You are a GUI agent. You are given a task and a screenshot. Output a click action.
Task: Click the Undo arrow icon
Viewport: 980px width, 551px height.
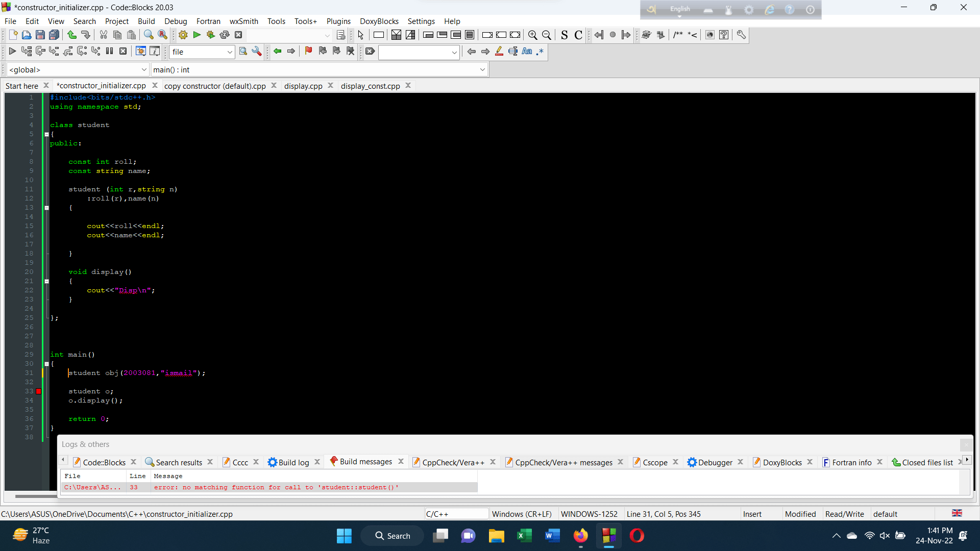72,35
